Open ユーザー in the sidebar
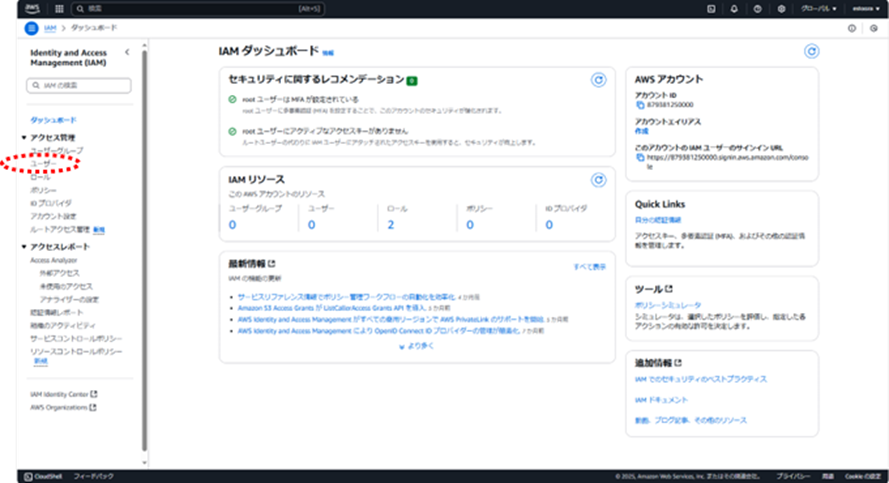 coord(43,164)
